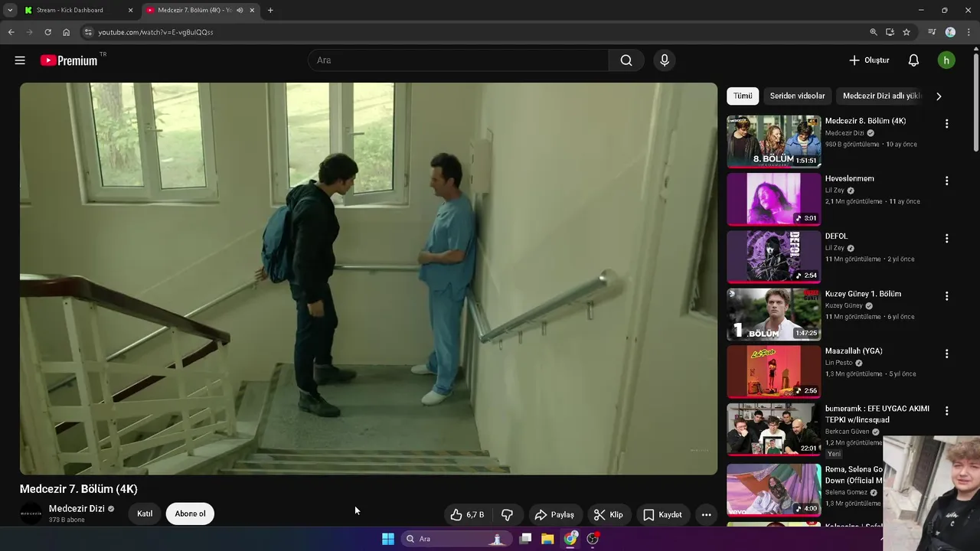Open the account avatar menu
Screen dimensions: 980x551
click(x=946, y=60)
